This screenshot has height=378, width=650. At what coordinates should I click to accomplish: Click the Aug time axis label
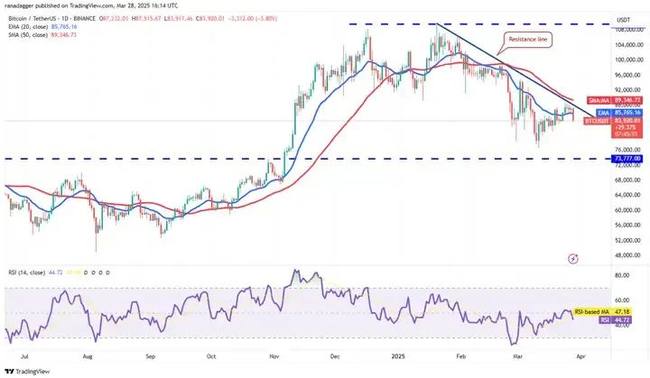(87, 356)
